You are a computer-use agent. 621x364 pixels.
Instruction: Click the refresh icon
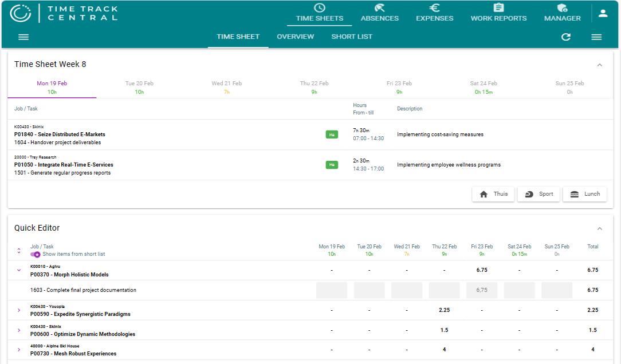pos(566,37)
